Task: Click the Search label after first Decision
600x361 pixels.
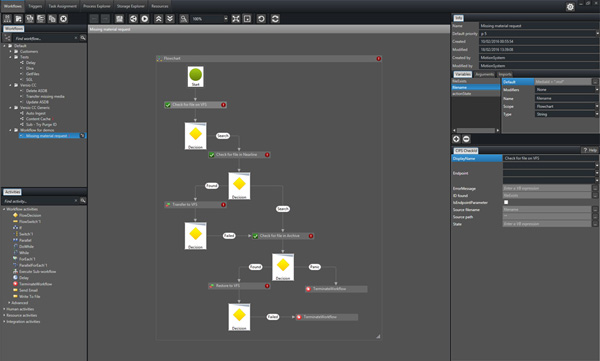Action: point(223,136)
